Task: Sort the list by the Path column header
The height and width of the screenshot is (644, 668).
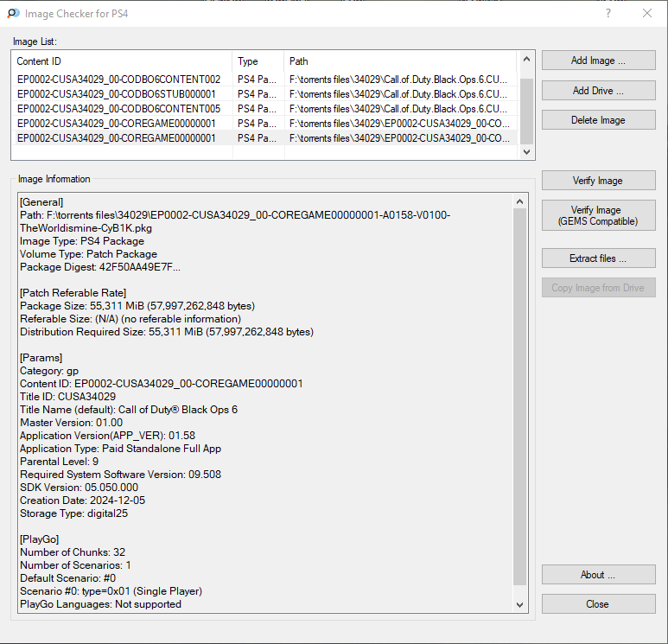Action: pyautogui.click(x=400, y=61)
